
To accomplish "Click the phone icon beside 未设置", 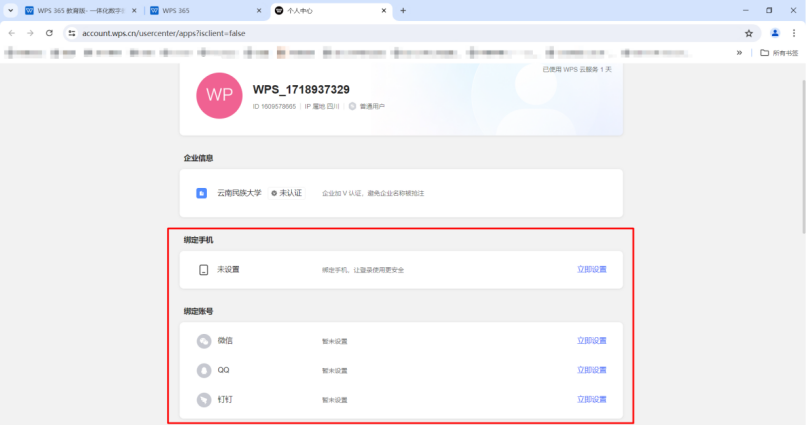I will point(204,270).
